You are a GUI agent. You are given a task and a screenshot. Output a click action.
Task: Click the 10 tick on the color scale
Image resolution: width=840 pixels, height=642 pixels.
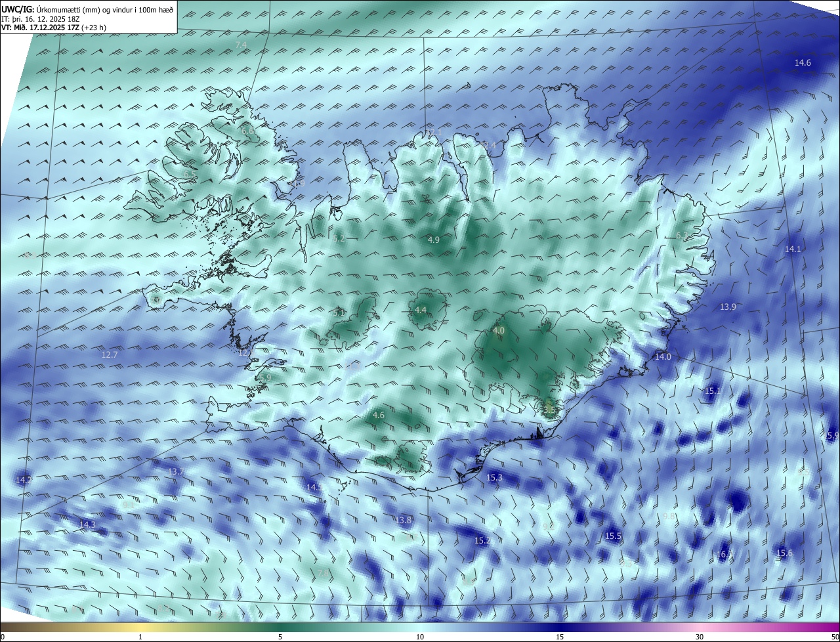pyautogui.click(x=420, y=637)
